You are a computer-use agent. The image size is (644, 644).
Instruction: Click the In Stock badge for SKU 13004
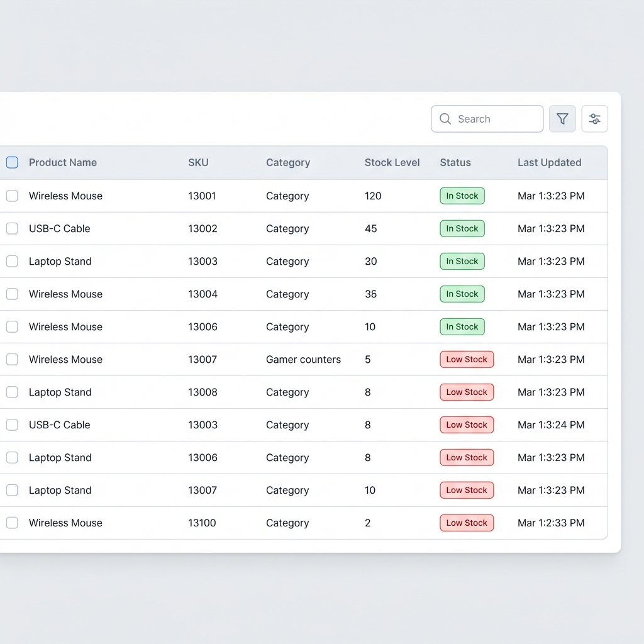[462, 294]
